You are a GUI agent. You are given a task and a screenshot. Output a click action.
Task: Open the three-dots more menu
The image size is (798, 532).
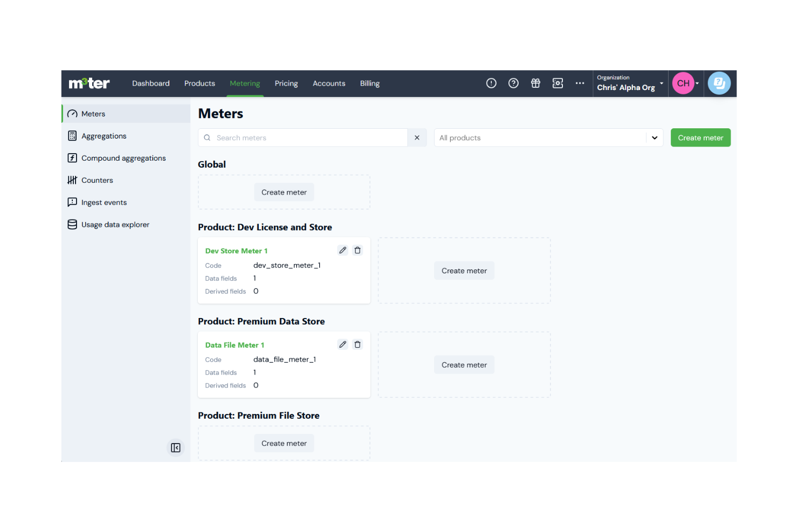click(x=580, y=83)
